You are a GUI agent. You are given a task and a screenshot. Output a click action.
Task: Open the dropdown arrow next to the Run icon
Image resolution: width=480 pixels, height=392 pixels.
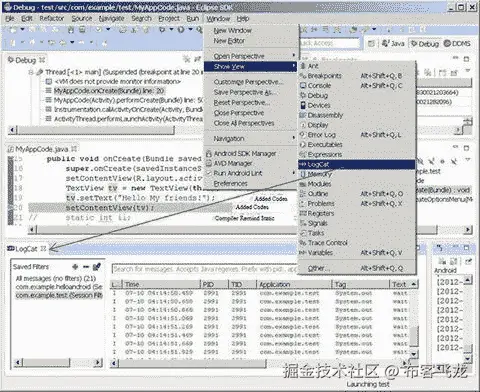[190, 29]
